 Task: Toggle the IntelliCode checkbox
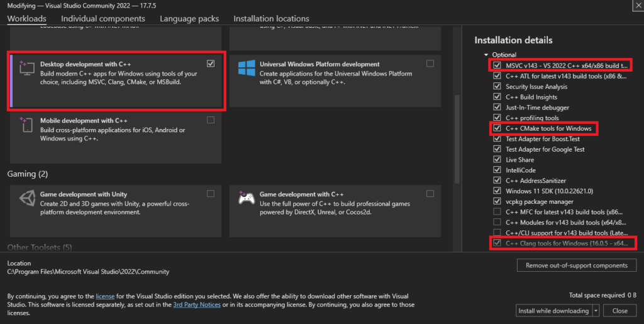(497, 170)
